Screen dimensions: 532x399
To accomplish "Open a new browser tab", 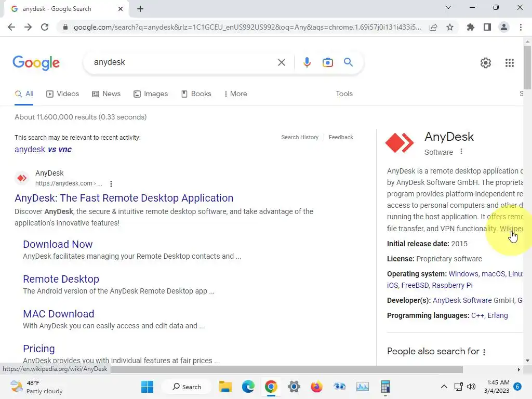I will tap(140, 9).
